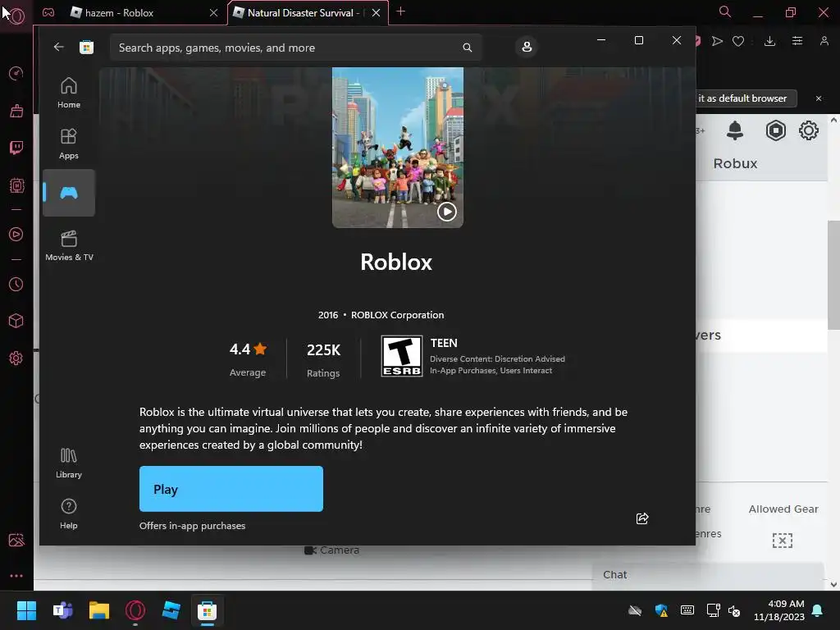
Task: Dismiss the default browser banner
Action: [819, 98]
